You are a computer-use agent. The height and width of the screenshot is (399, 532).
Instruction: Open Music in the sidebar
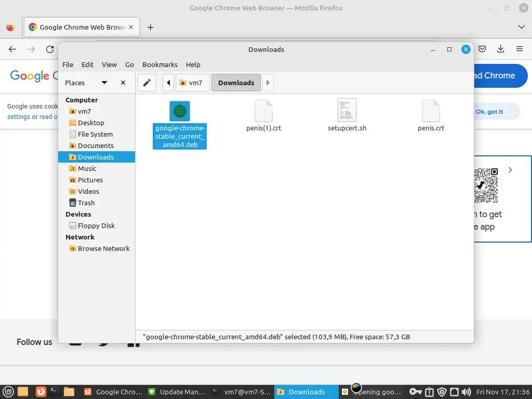coord(97,169)
